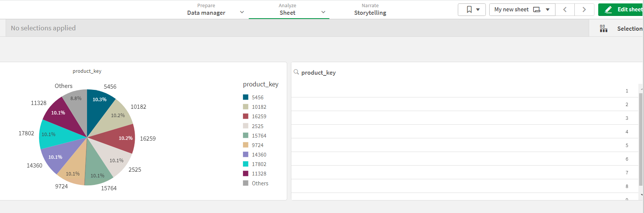Image resolution: width=644 pixels, height=213 pixels.
Task: Select the 11328 legend color swatch
Action: tap(246, 173)
